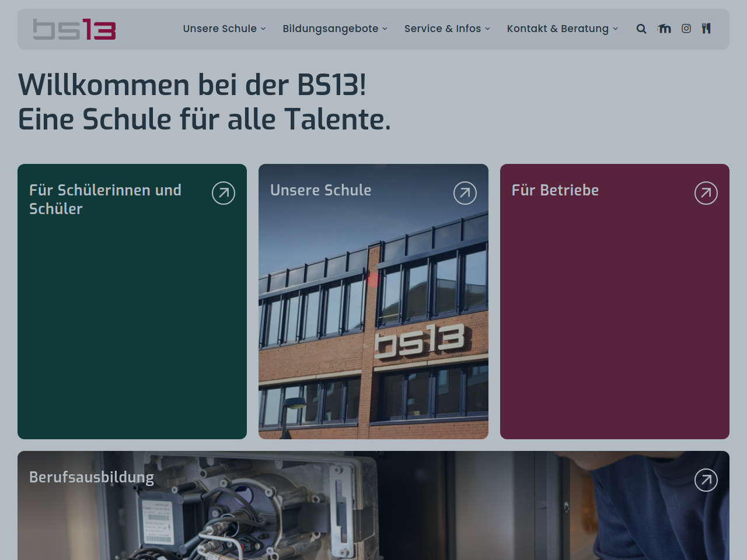Open the search magnifier icon
Screen dimensions: 747x560
pyautogui.click(x=641, y=29)
